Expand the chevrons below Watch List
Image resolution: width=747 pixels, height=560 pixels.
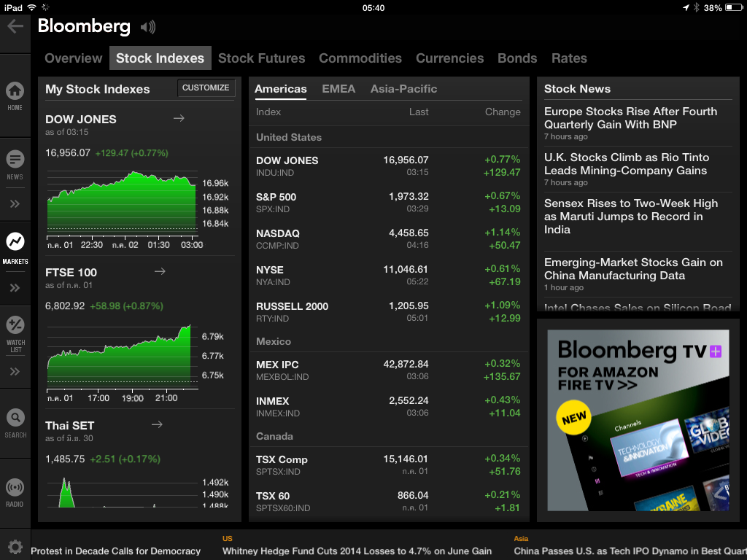click(15, 371)
